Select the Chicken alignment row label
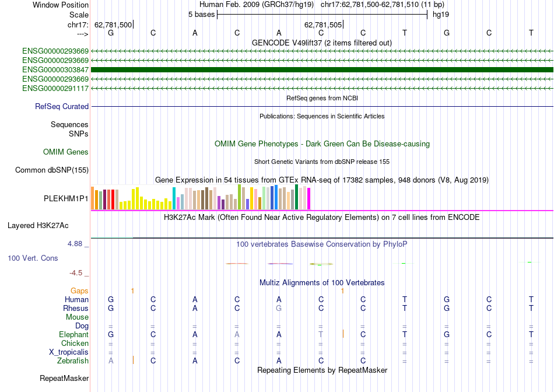Screen dimensions: 554x392 pyautogui.click(x=75, y=343)
